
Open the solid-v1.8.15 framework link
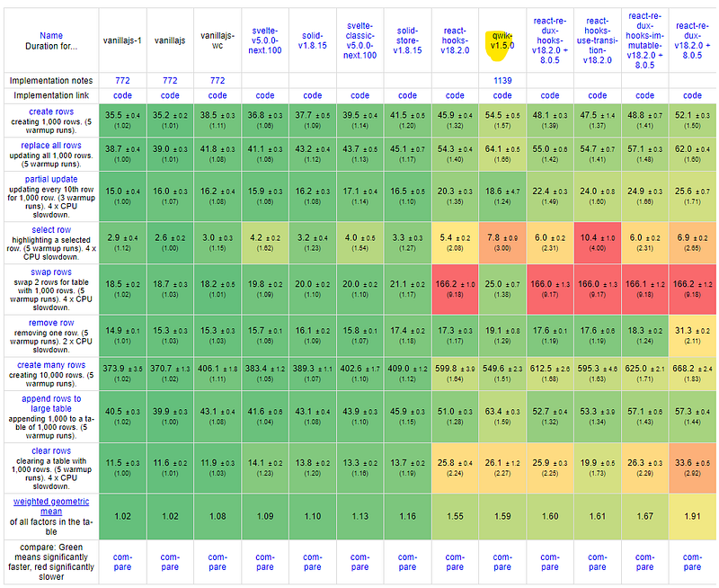tap(312, 40)
